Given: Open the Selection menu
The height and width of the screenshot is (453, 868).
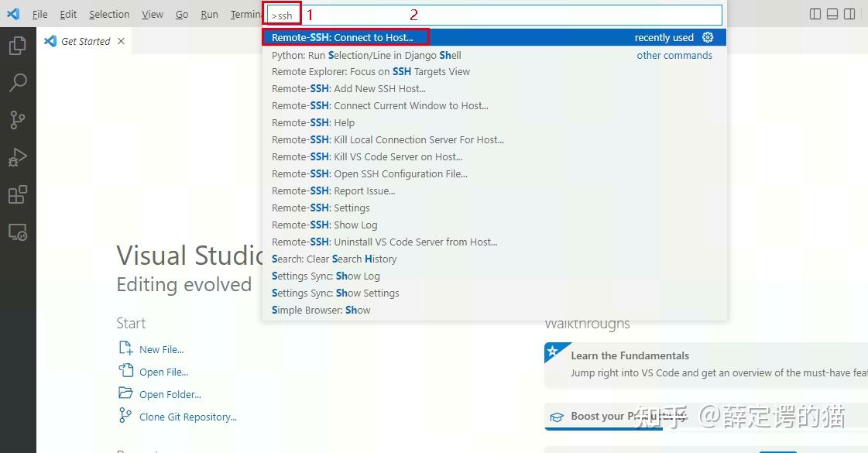Looking at the screenshot, I should point(109,15).
